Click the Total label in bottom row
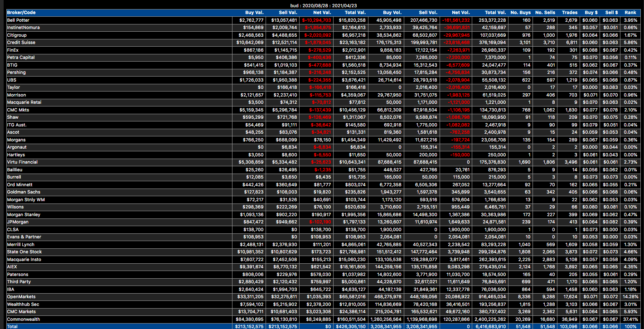The image size is (644, 329). pyautogui.click(x=12, y=326)
